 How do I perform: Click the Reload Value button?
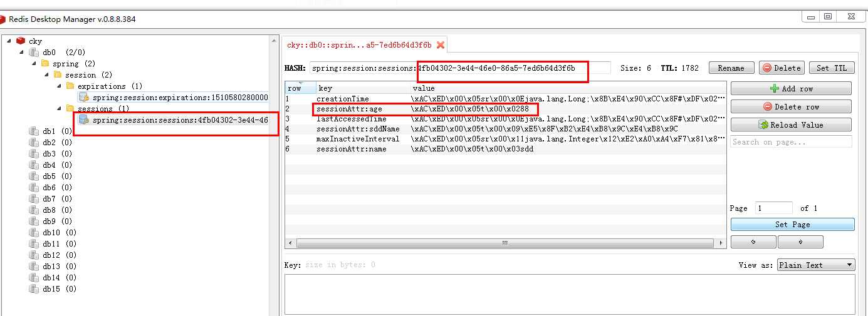pos(791,125)
